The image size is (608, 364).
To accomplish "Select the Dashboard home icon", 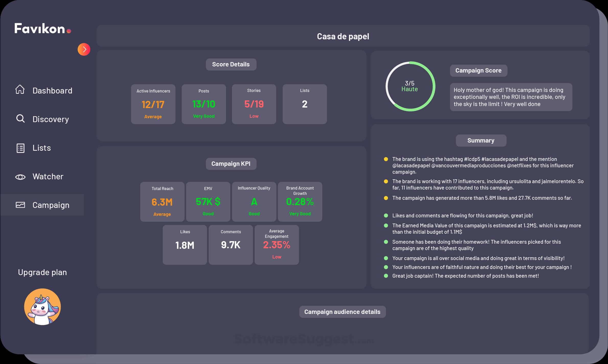I will 20,89.
